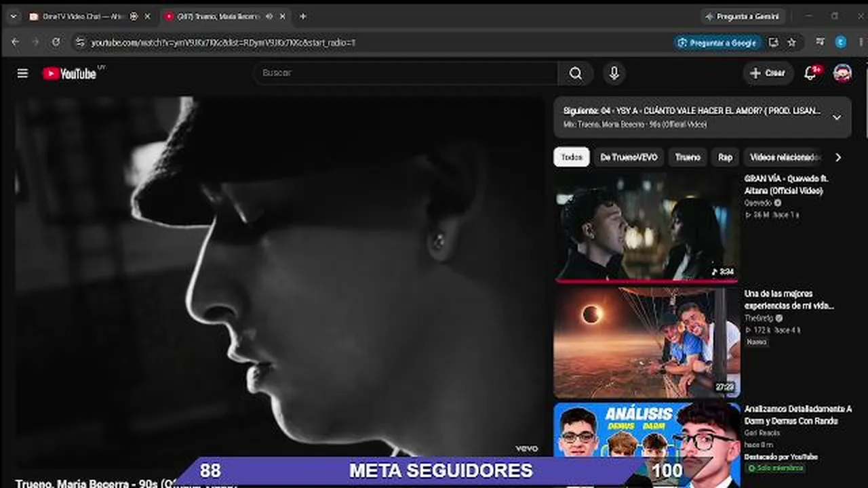The image size is (868, 488).
Task: Click the Nuevo badge under TheGrefg video
Action: click(757, 342)
